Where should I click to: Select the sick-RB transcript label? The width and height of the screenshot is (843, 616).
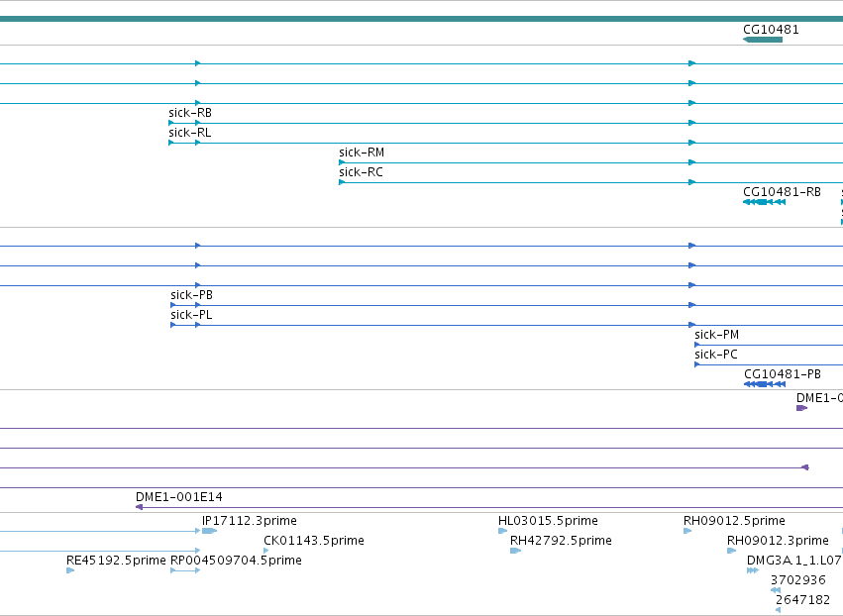[190, 113]
